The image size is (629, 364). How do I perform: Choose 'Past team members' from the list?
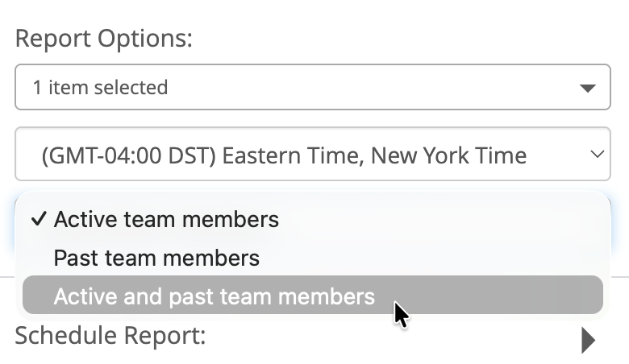click(x=156, y=258)
